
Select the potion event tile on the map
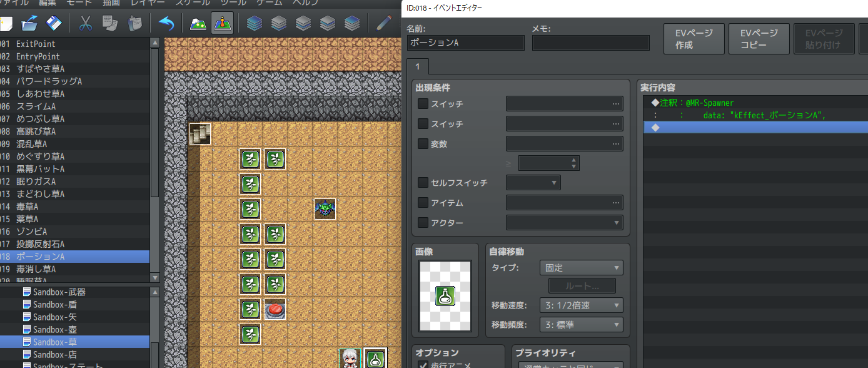375,358
